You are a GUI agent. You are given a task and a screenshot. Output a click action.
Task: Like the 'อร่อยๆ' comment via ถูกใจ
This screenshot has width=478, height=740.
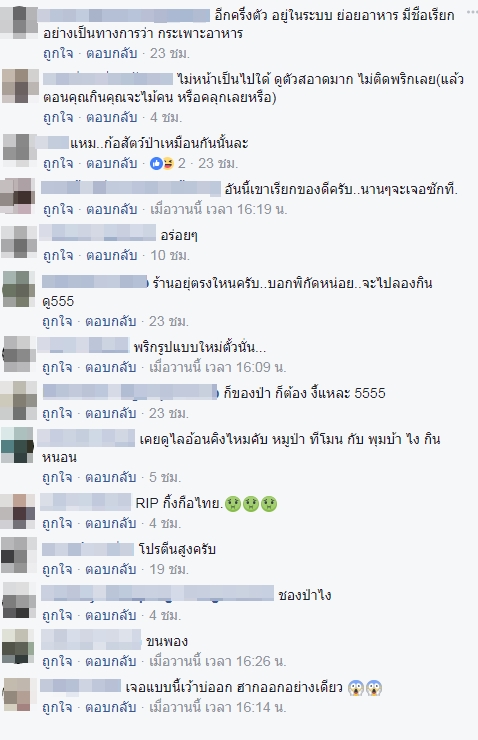(58, 255)
